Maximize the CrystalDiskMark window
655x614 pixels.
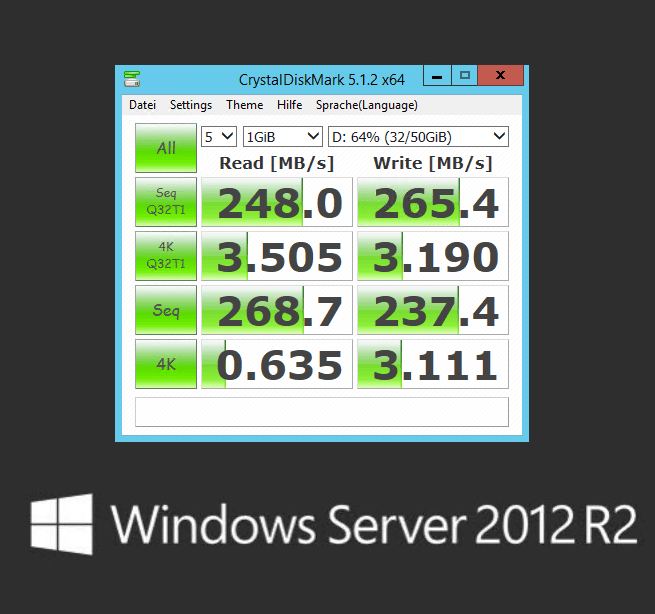click(x=465, y=76)
